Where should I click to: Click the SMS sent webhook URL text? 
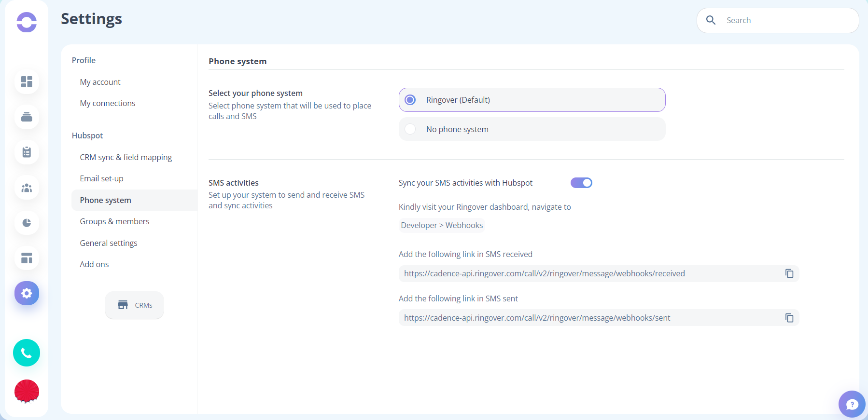pyautogui.click(x=537, y=318)
